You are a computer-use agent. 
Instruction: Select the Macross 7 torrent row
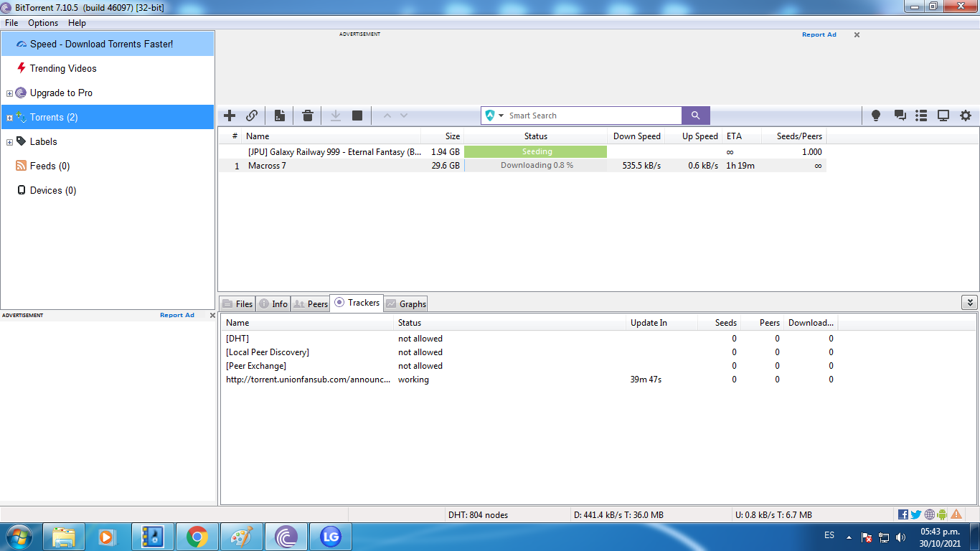click(522, 165)
